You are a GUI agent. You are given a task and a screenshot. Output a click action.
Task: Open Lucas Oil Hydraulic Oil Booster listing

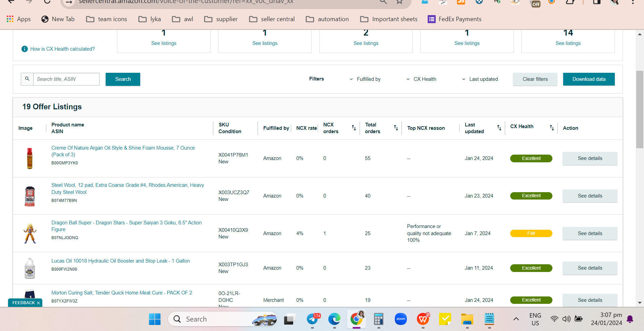(120, 261)
